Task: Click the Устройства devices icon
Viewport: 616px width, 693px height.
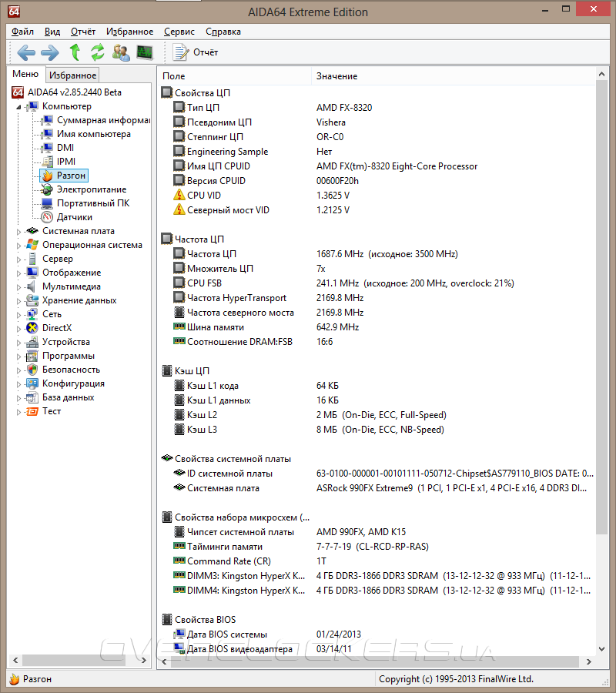Action: coord(32,342)
